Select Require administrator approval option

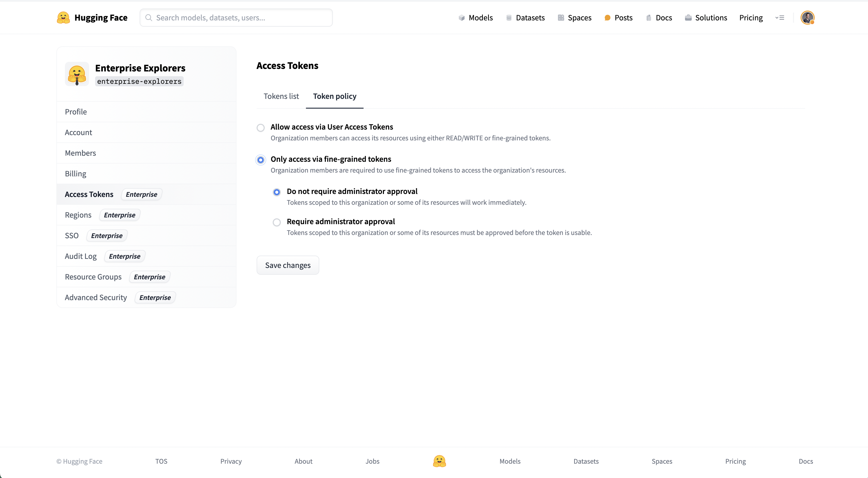pos(277,222)
